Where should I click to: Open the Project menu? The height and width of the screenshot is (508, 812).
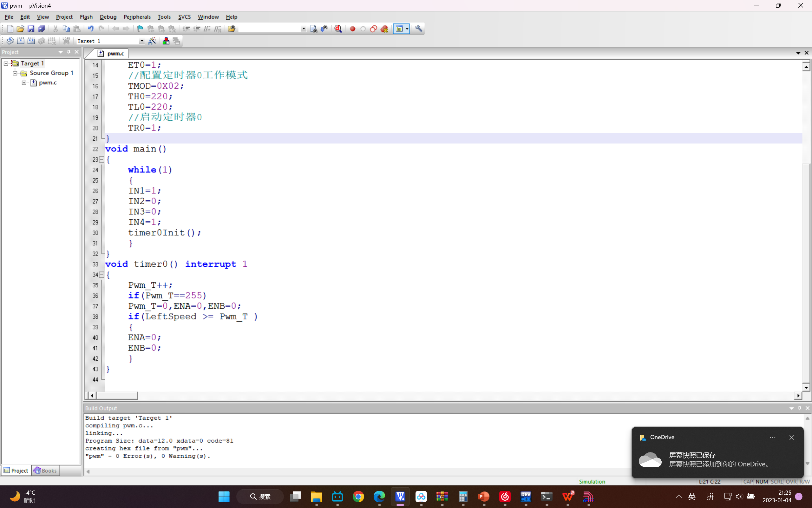click(64, 17)
